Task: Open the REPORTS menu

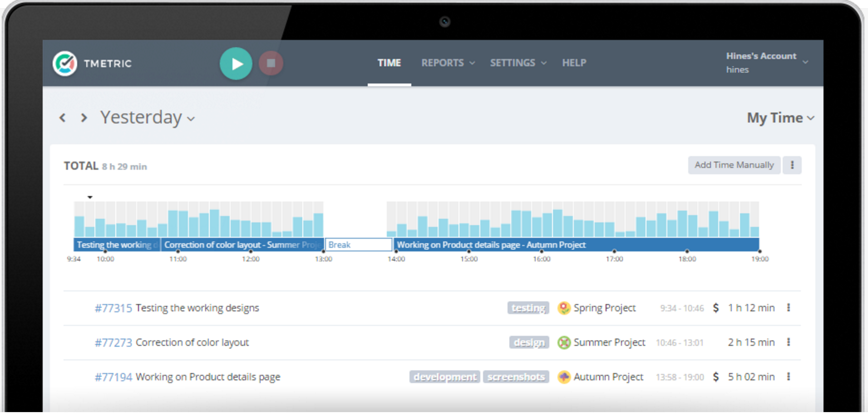Action: 448,63
